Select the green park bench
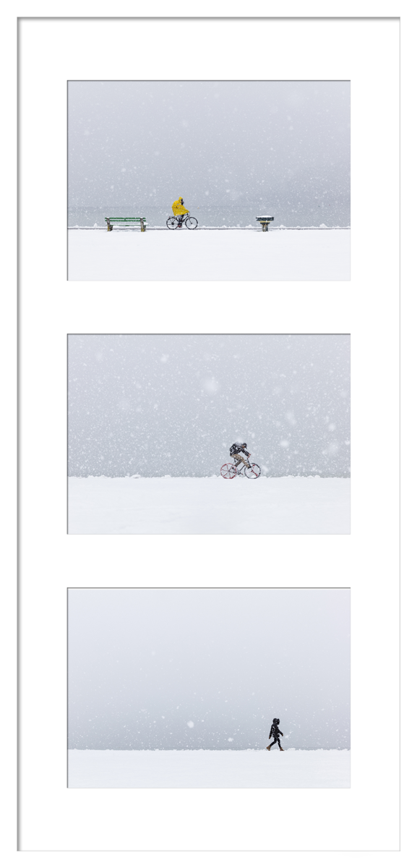Viewport: 417px width, 868px height. 126,224
